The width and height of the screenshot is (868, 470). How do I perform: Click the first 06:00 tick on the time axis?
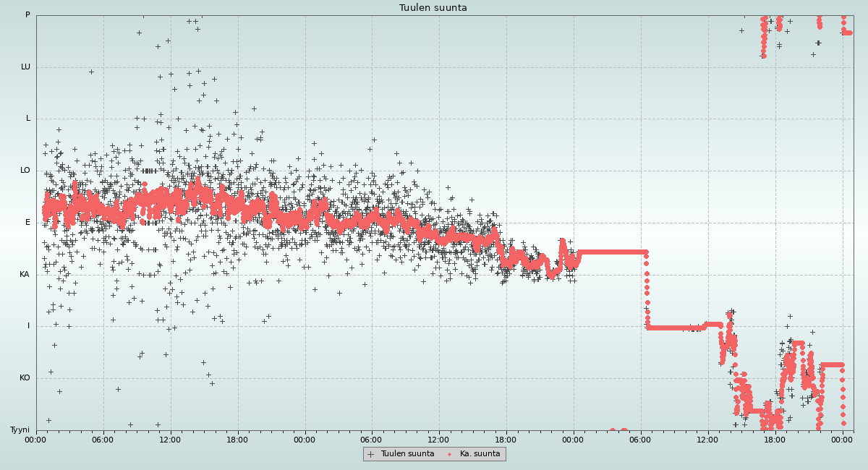coord(103,440)
